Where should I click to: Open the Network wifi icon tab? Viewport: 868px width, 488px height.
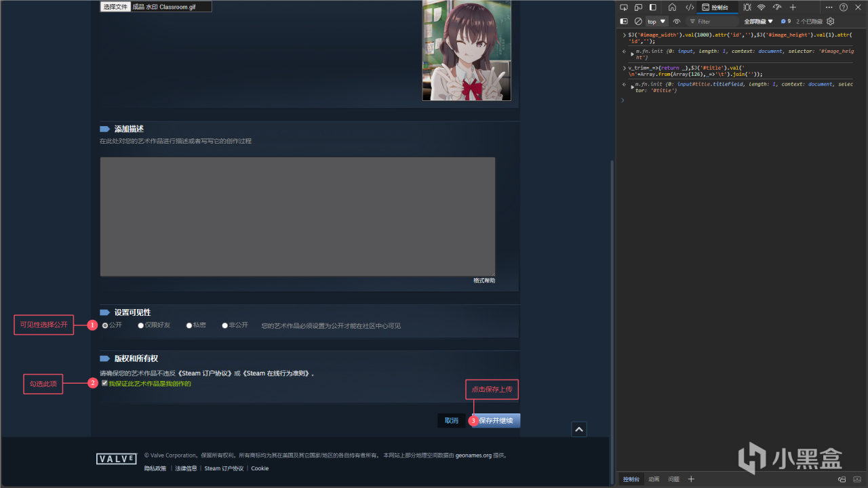click(762, 7)
